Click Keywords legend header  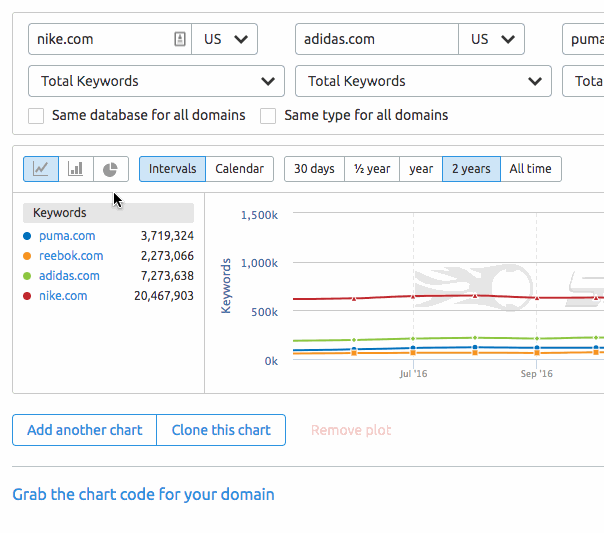[x=108, y=213]
